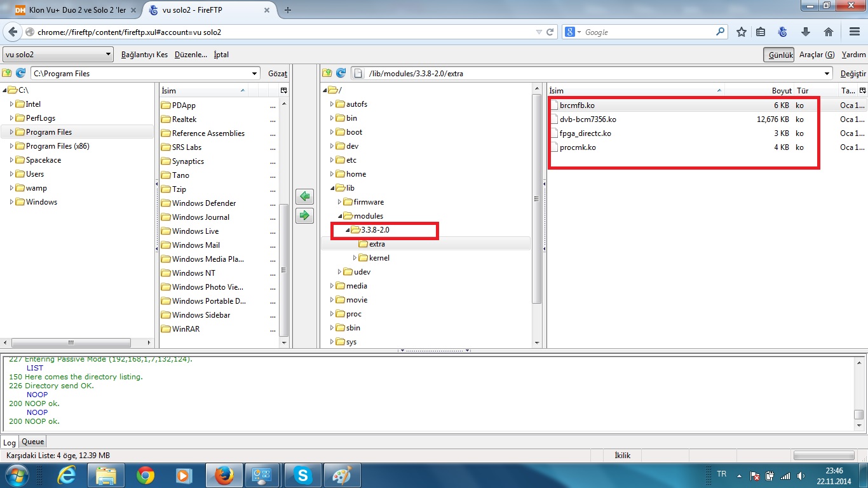Open the vu solo2 account dropdown
The width and height of the screenshot is (868, 488).
click(58, 55)
